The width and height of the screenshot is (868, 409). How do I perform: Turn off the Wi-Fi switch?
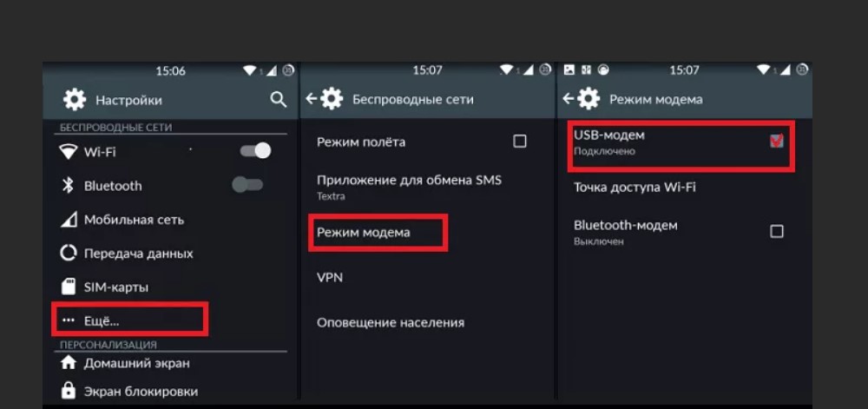[x=255, y=151]
